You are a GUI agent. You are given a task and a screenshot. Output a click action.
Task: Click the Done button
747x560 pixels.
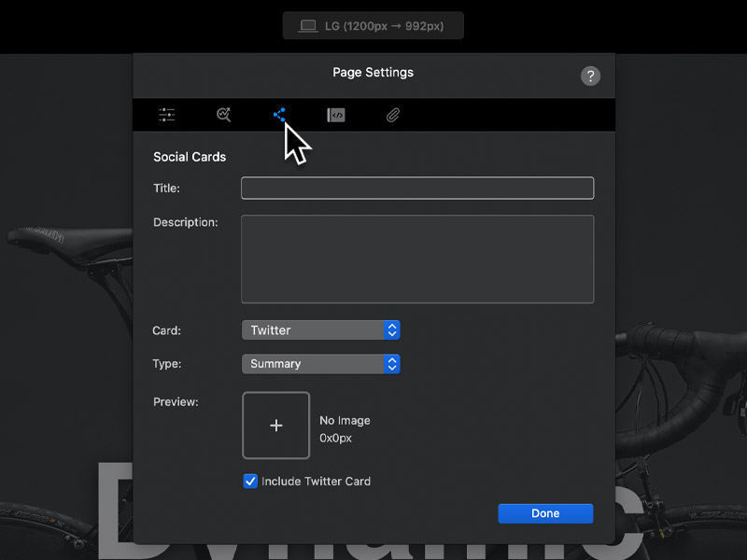(545, 513)
